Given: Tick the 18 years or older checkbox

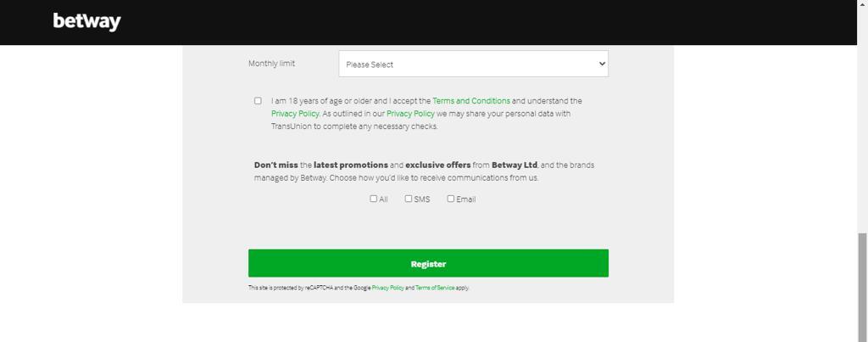Looking at the screenshot, I should coord(258,101).
